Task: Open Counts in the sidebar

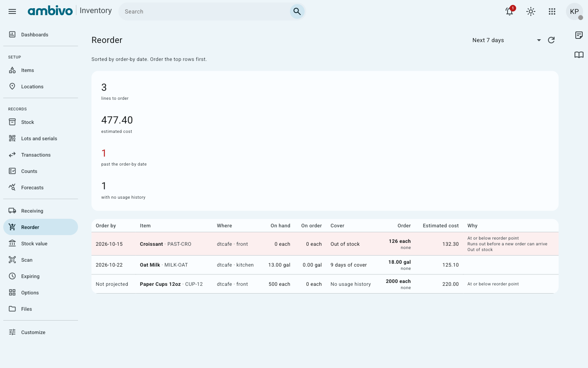Action: click(x=40, y=171)
